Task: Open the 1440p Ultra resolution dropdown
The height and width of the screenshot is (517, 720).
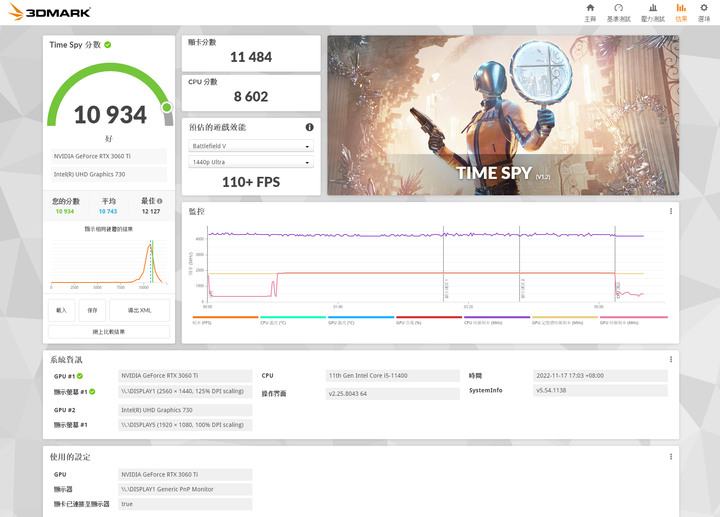Action: [x=251, y=162]
